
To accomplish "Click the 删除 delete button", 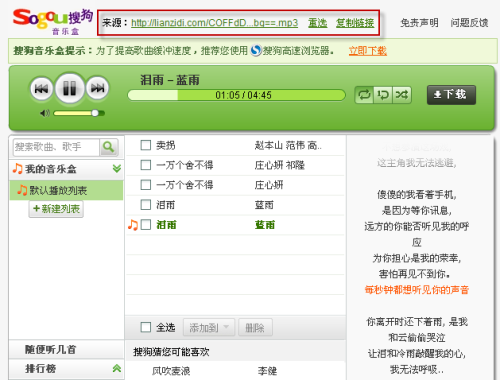I will click(255, 328).
